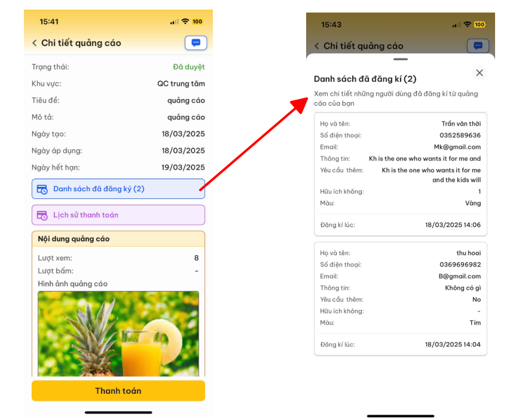
Task: Tap the dimmed chat icon behind the sheet
Action: tap(478, 46)
